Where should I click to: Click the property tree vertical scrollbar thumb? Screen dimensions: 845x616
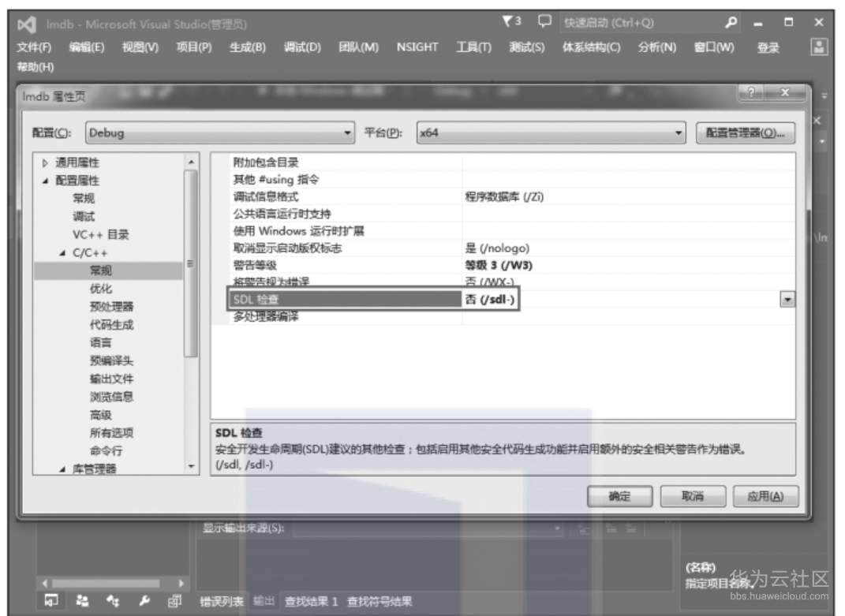coord(191,263)
